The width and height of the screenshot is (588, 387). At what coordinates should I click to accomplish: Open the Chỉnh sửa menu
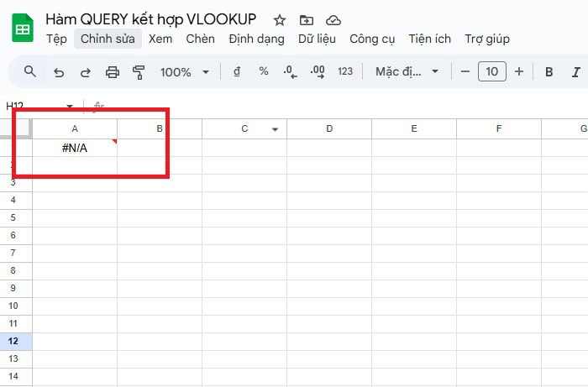pos(108,39)
